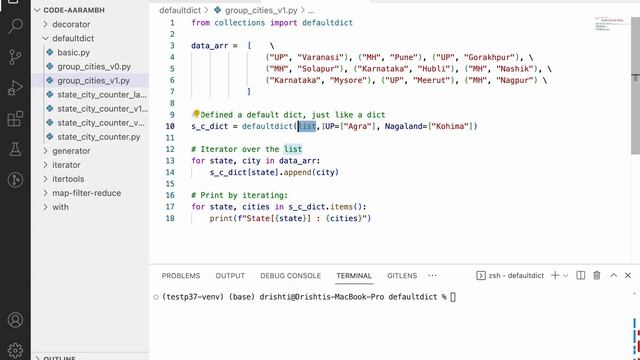The height and width of the screenshot is (360, 640).
Task: Click the '# Print by iterating:' comment
Action: coord(240,195)
